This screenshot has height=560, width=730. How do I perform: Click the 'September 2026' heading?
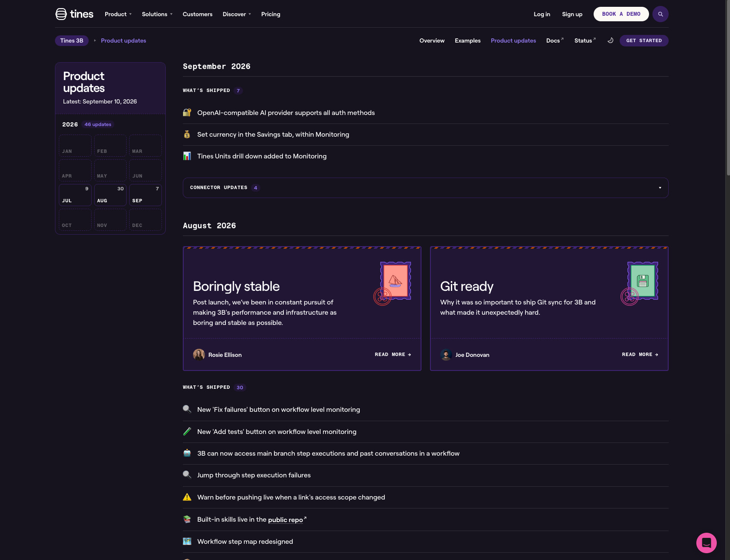(x=216, y=66)
